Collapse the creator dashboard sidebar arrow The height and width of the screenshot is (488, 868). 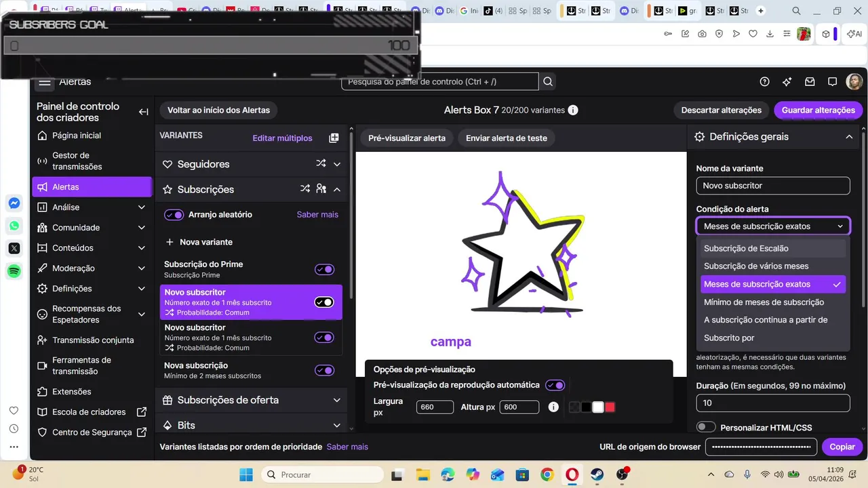pyautogui.click(x=143, y=112)
